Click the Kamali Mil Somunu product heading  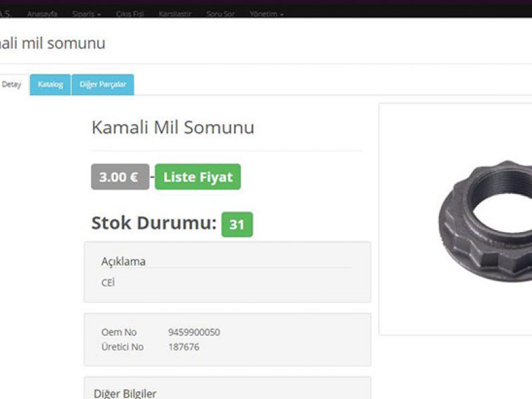tap(173, 128)
